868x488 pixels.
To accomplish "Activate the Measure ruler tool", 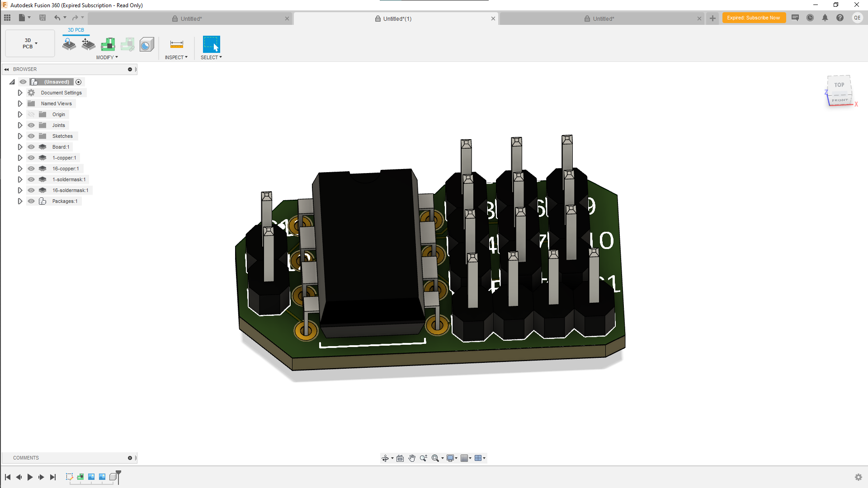I will (x=176, y=44).
